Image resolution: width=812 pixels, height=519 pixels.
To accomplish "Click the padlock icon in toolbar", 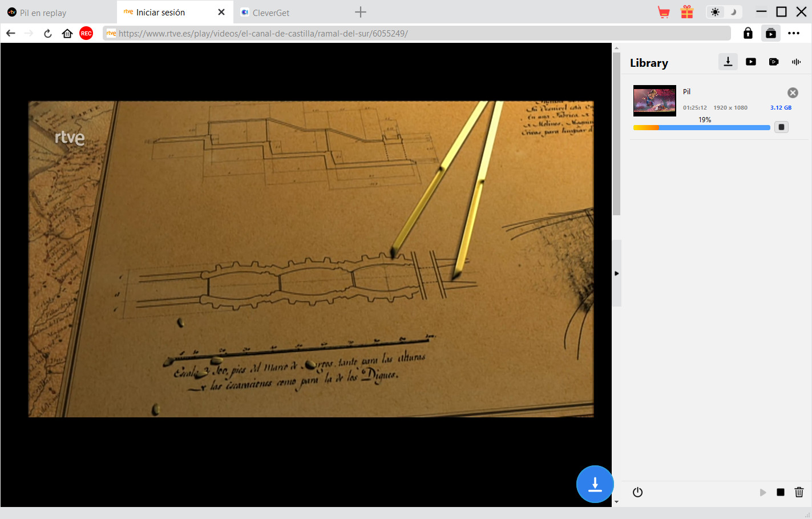I will click(748, 33).
